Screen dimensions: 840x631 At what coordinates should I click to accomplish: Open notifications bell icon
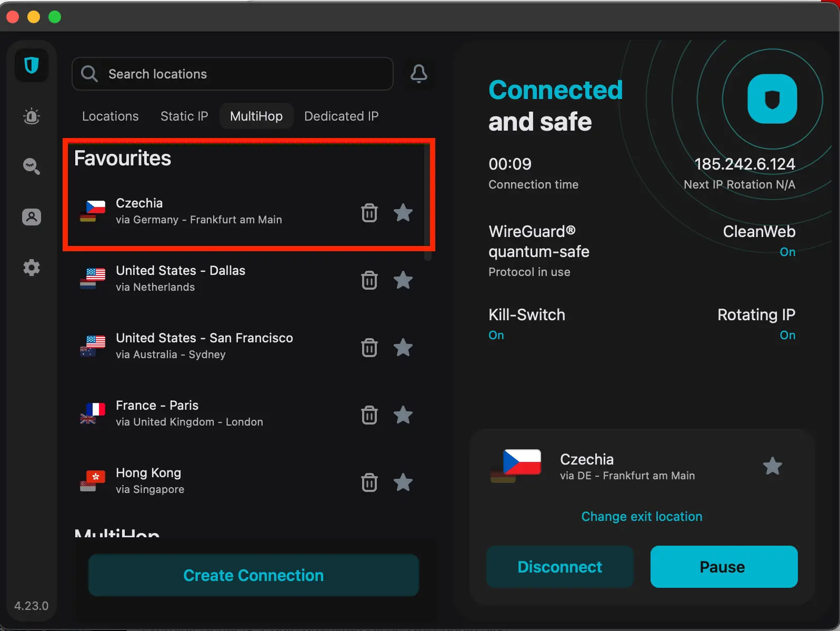419,74
